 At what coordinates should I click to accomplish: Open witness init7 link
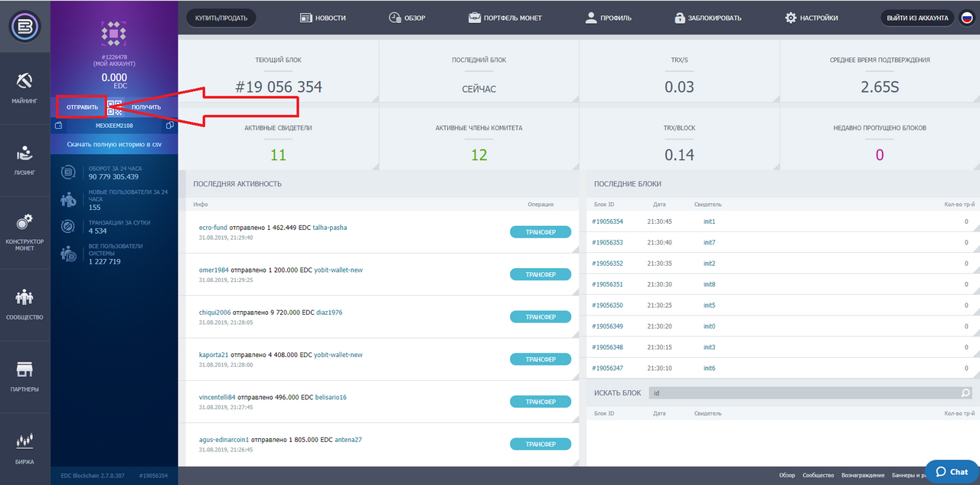(709, 242)
